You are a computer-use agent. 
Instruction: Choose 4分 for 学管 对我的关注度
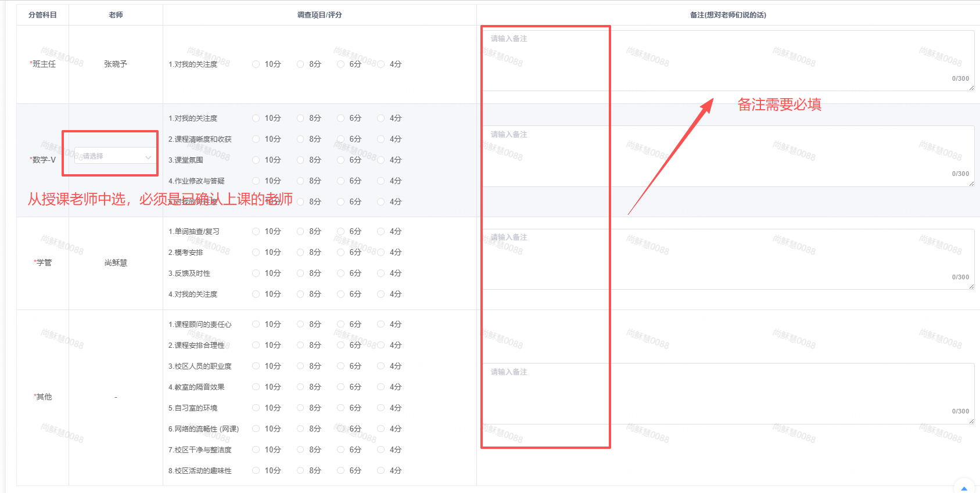click(x=381, y=294)
